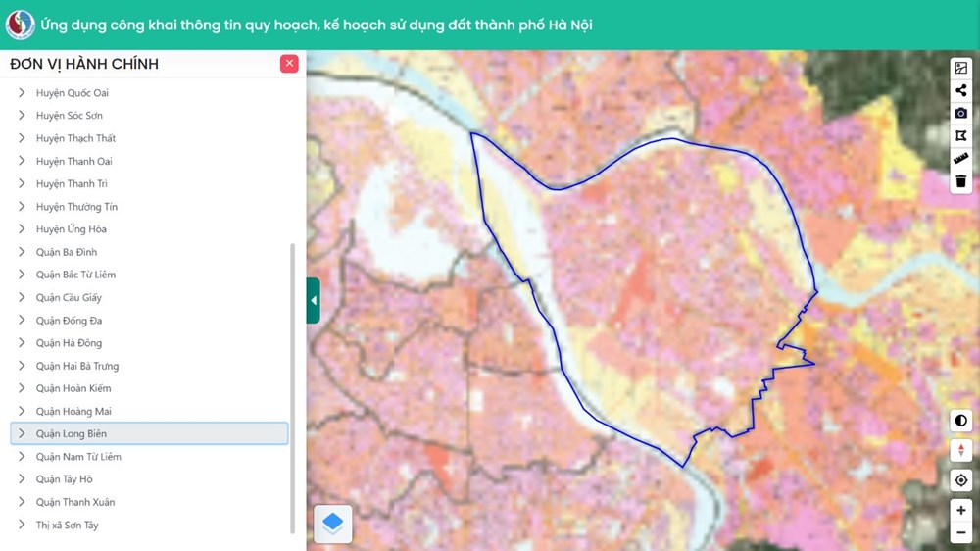The height and width of the screenshot is (551, 980).
Task: Collapse the side panel with arrow handle
Action: coord(314,300)
